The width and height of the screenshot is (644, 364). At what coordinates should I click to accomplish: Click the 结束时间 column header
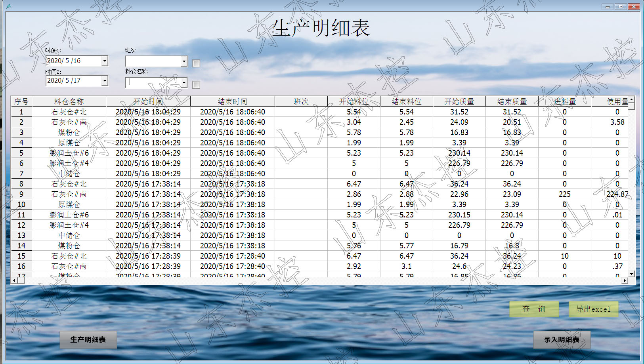pyautogui.click(x=233, y=101)
